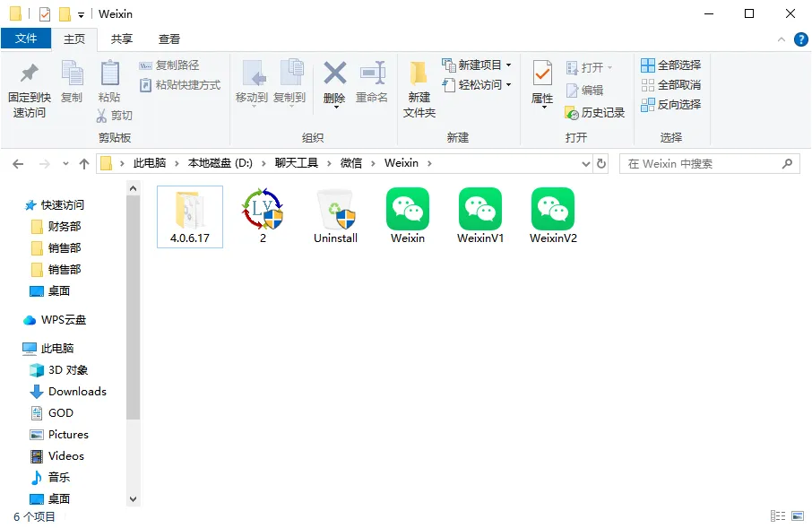Go forward with the right arrow
This screenshot has height=528, width=812.
click(45, 164)
